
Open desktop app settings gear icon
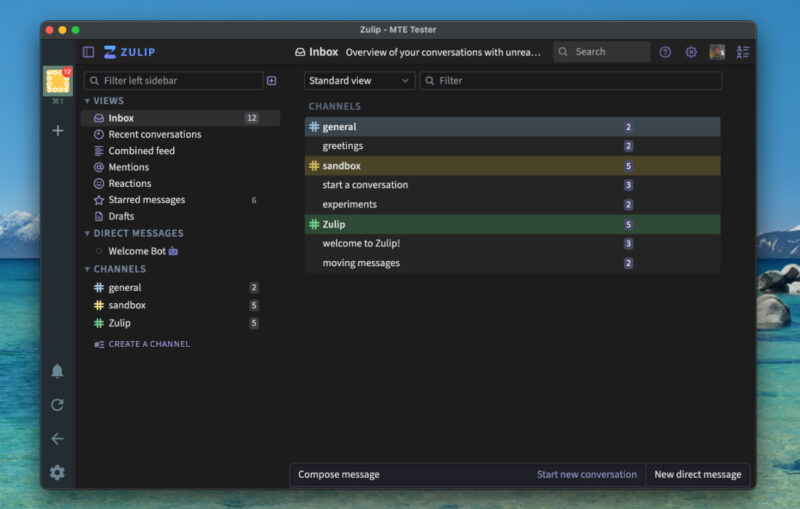point(57,472)
